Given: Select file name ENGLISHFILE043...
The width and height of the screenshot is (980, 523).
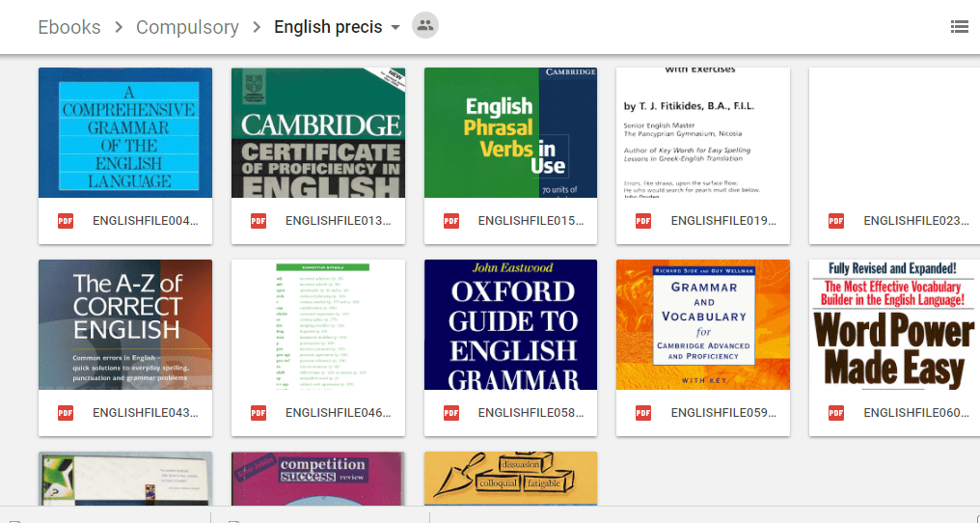Looking at the screenshot, I should pyautogui.click(x=146, y=413).
